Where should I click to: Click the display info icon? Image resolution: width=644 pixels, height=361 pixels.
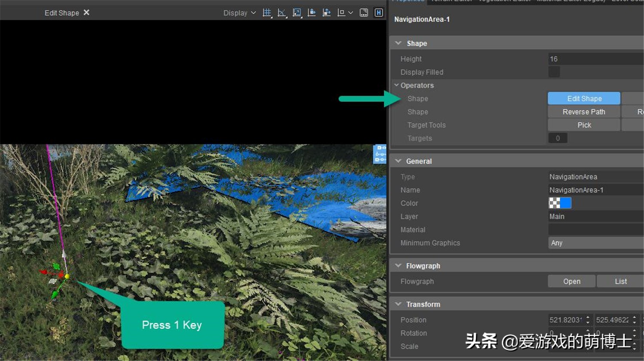point(364,13)
